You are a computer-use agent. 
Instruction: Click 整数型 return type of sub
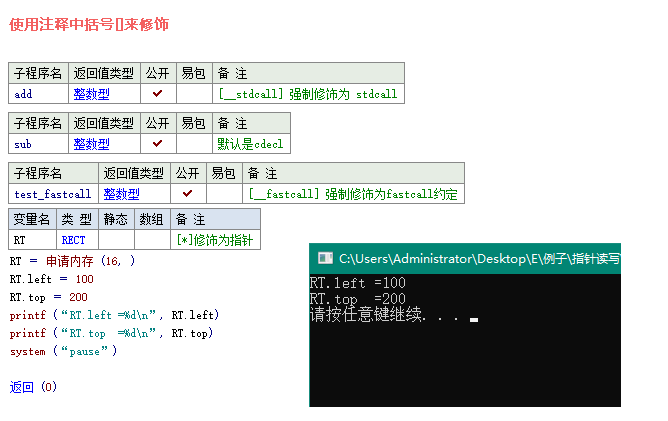coord(91,144)
